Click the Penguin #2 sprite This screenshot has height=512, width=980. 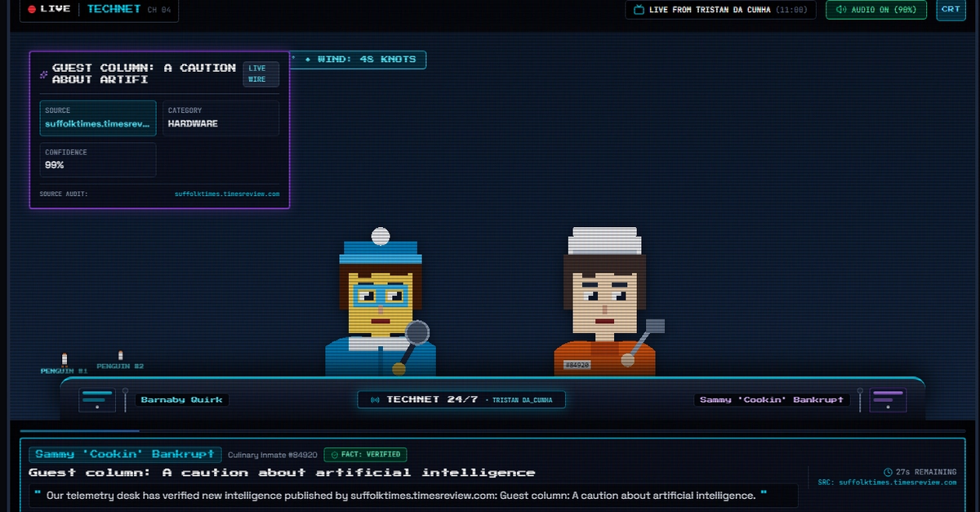point(120,356)
